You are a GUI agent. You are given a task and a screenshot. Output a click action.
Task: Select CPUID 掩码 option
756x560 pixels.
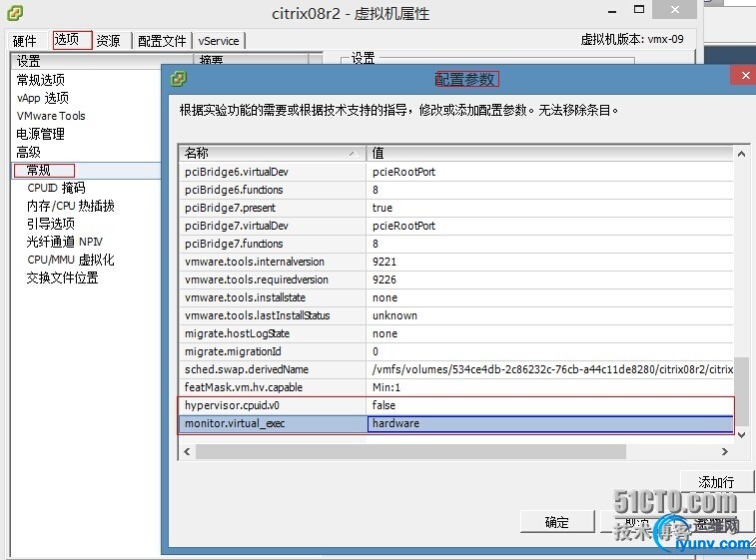(x=56, y=188)
